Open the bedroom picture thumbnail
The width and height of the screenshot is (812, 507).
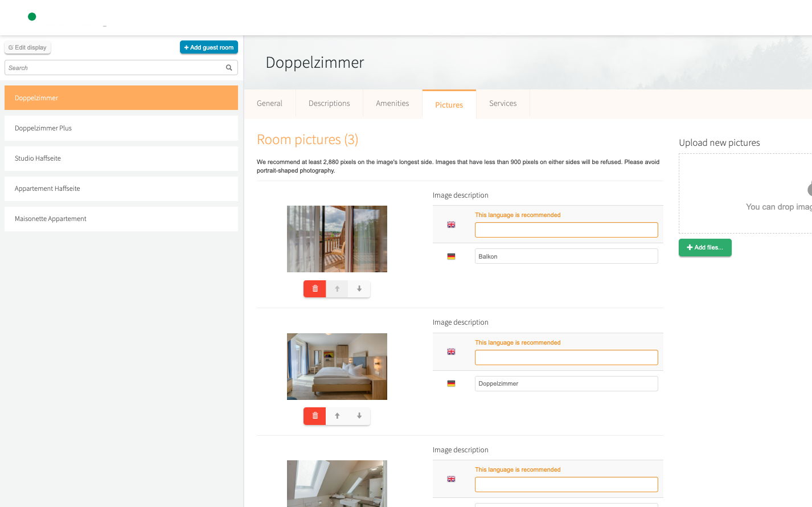pos(337,366)
